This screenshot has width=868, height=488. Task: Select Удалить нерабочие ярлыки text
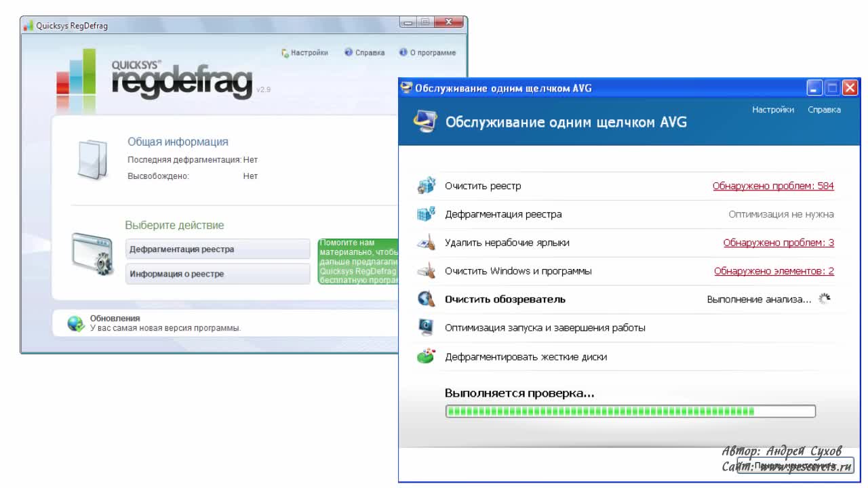point(507,243)
